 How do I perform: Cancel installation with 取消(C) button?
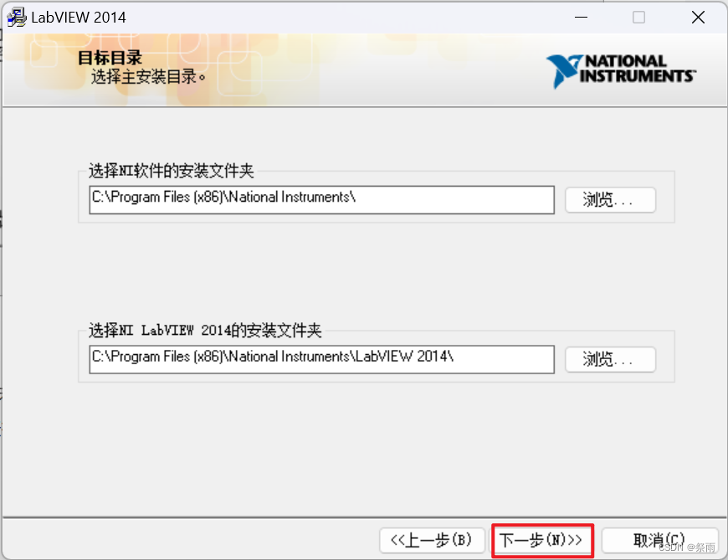660,540
